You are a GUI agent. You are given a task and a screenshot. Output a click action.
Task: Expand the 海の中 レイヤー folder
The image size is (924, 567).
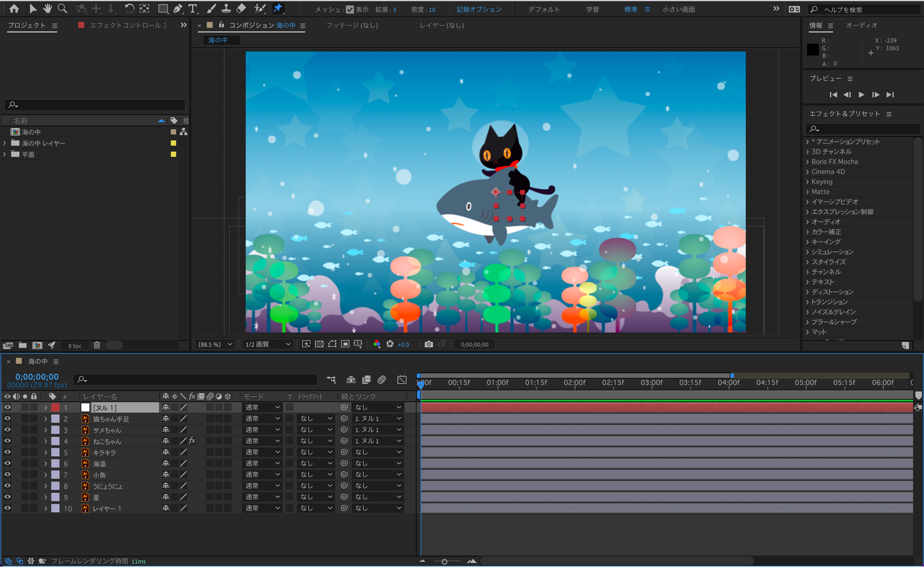click(x=5, y=143)
